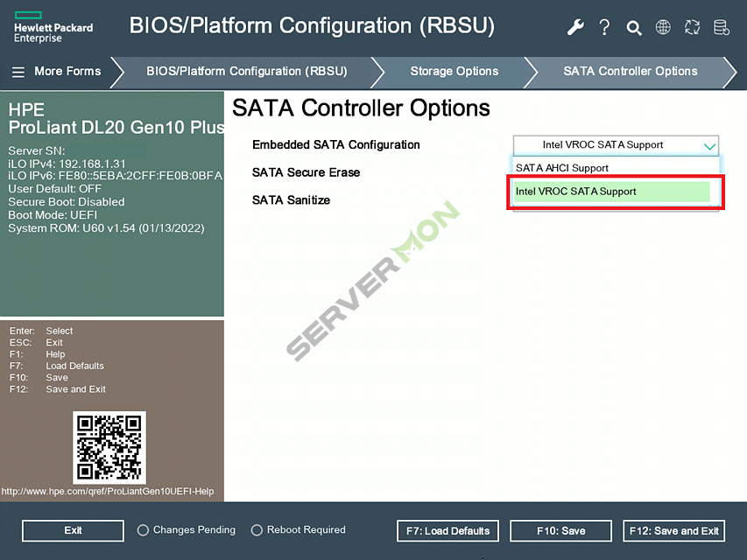
Task: Click SATA Controller Options page title
Action: tap(361, 108)
